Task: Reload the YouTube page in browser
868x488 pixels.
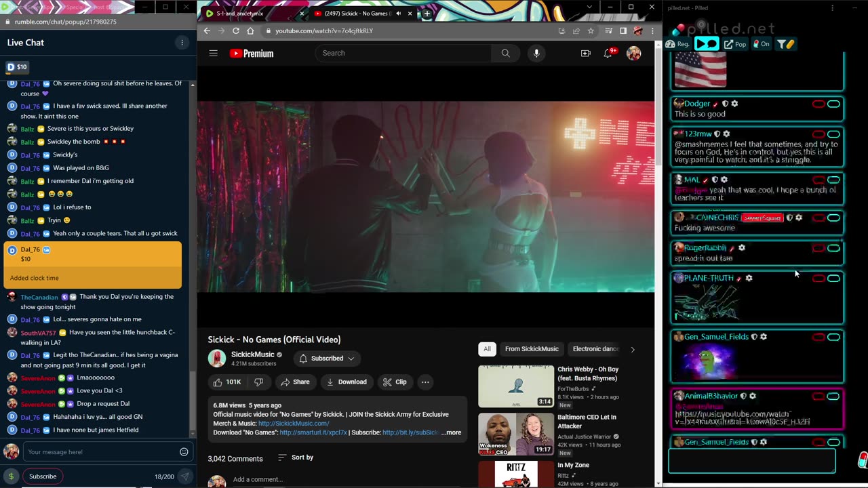Action: click(x=236, y=30)
